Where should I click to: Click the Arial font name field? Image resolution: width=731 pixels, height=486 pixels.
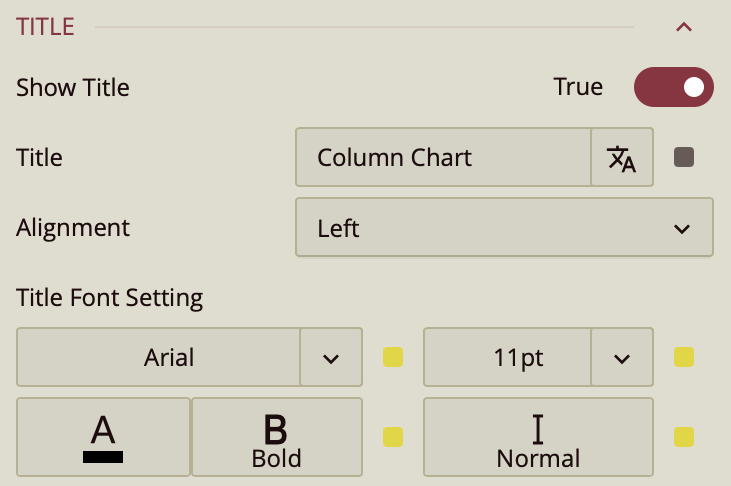click(159, 357)
